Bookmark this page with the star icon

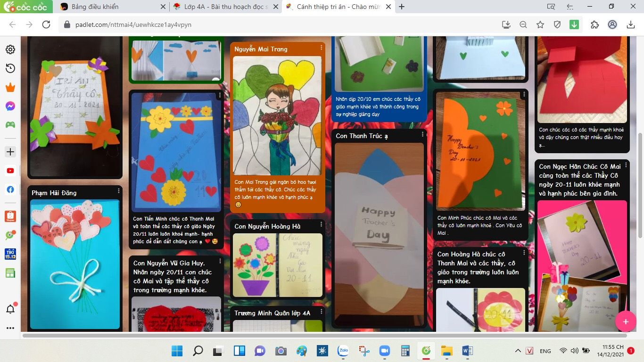(540, 25)
